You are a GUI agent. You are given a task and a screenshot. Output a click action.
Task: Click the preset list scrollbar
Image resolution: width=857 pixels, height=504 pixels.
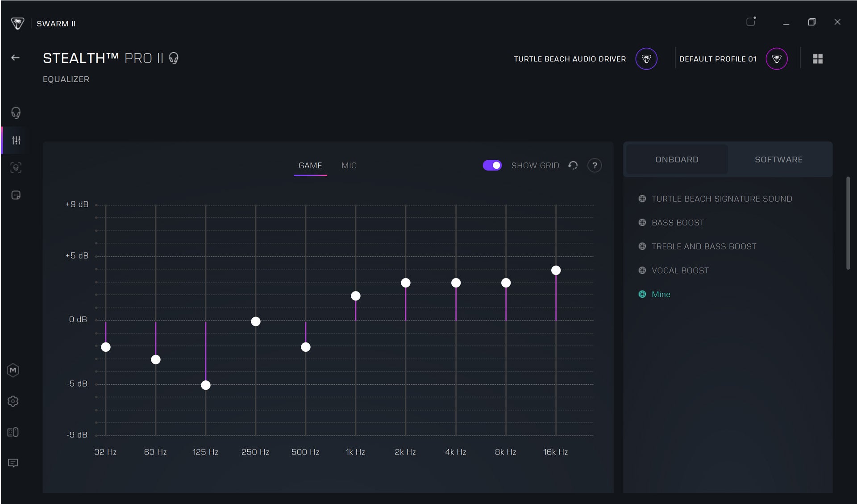tap(848, 223)
